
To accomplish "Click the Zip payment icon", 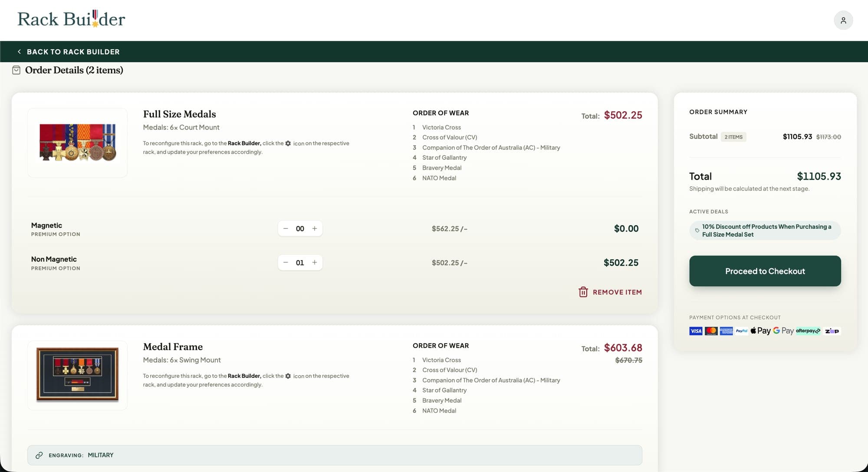I will point(832,331).
